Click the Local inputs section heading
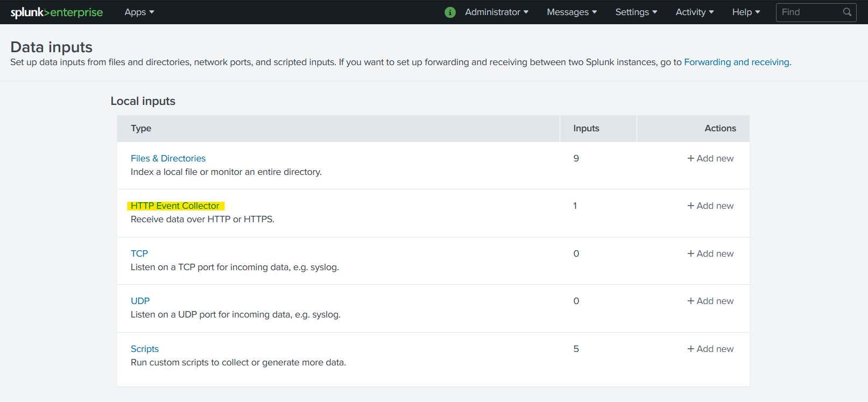 (x=143, y=101)
